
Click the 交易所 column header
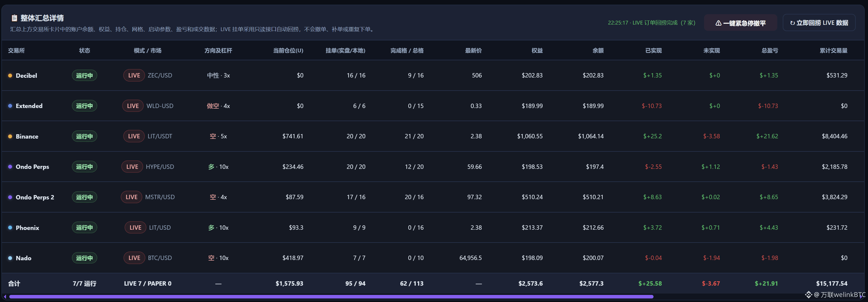click(x=16, y=50)
